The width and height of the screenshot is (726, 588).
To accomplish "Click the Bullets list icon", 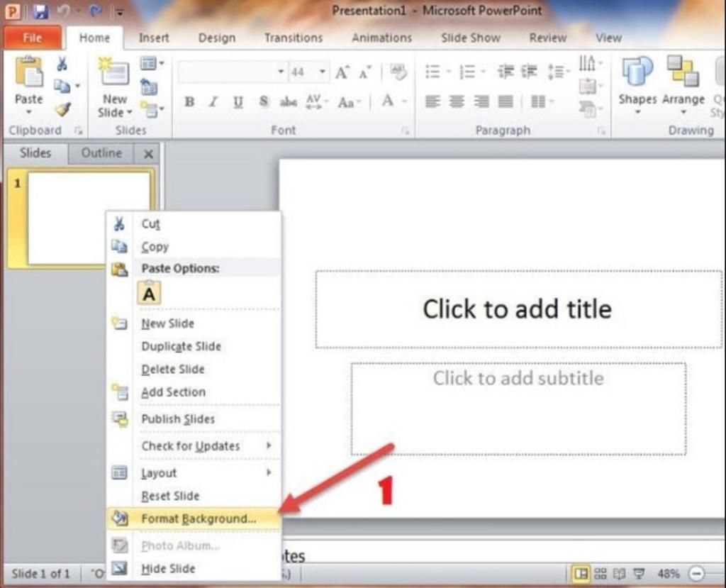I will [433, 72].
